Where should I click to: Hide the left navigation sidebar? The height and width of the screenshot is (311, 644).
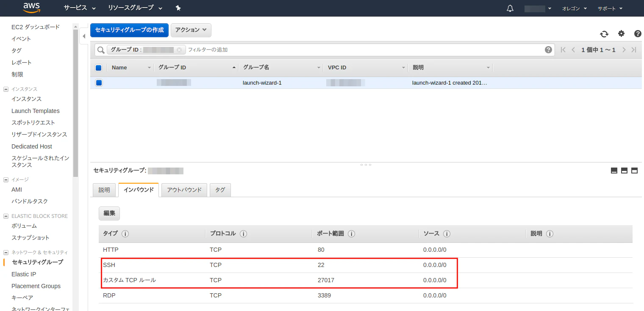pos(84,36)
